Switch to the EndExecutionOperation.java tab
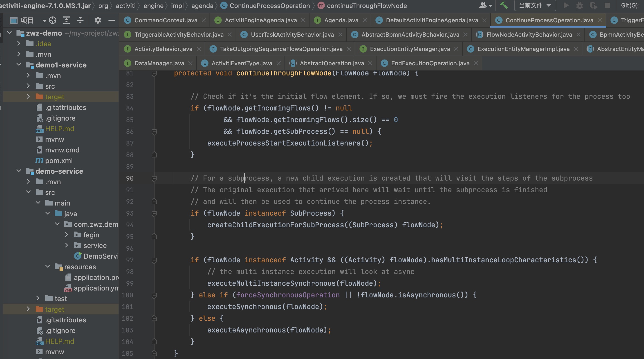 point(430,63)
